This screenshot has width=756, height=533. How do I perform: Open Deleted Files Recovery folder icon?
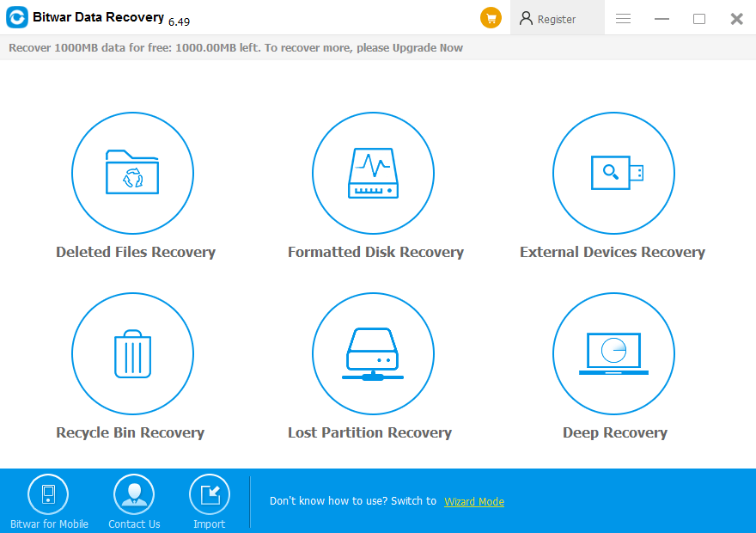[x=132, y=173]
